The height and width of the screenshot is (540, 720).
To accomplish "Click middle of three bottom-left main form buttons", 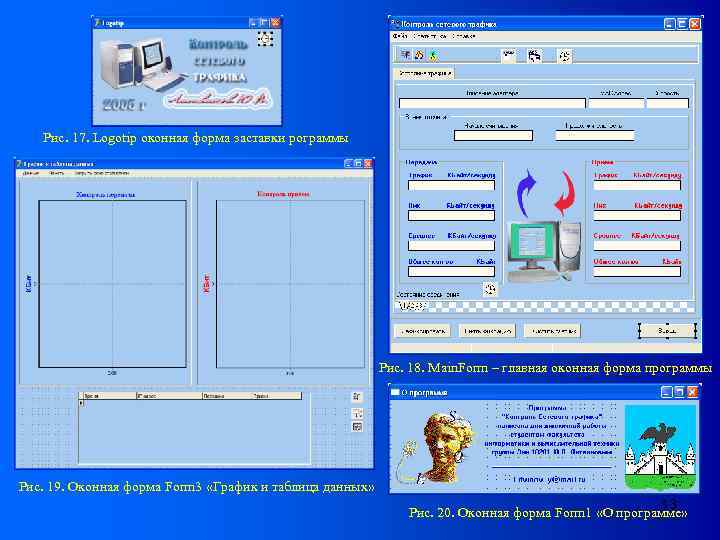I will tap(487, 331).
